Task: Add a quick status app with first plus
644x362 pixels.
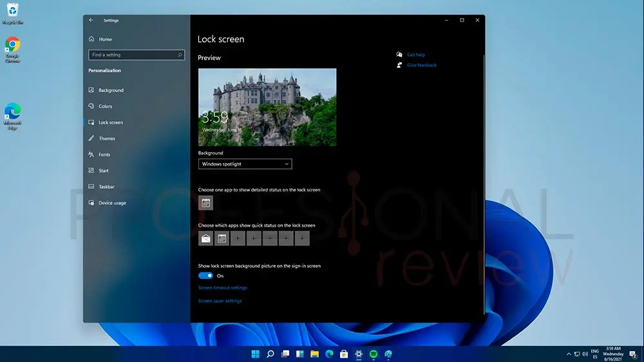Action: click(238, 238)
